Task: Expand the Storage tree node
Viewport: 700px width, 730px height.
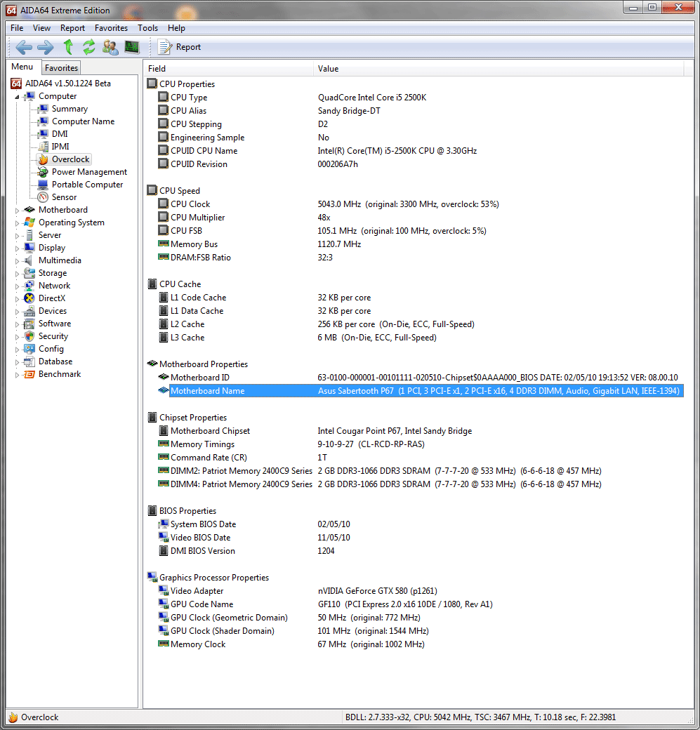Action: pyautogui.click(x=18, y=273)
